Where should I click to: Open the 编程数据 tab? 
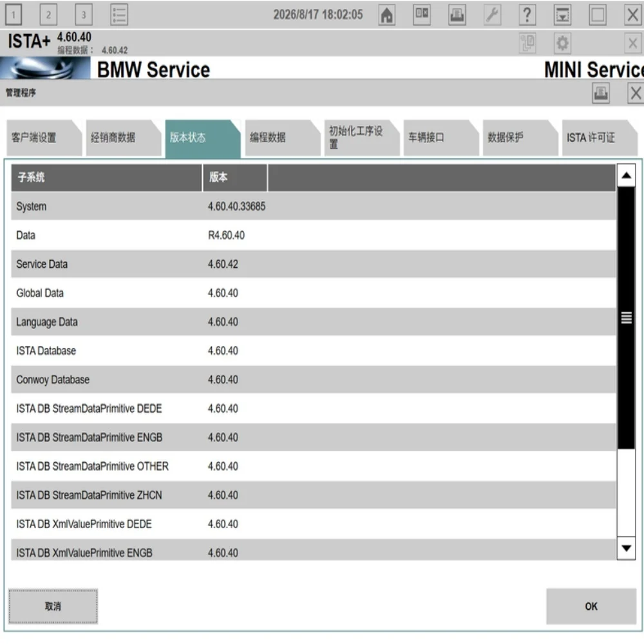point(283,138)
